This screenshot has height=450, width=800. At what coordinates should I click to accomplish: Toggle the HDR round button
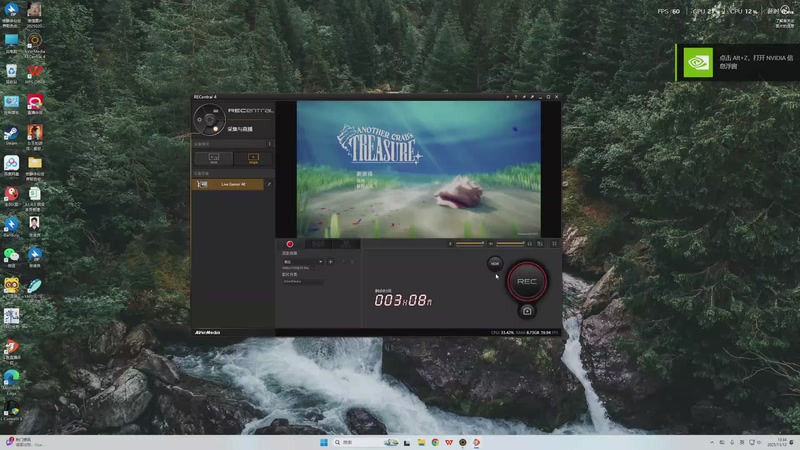tap(494, 264)
